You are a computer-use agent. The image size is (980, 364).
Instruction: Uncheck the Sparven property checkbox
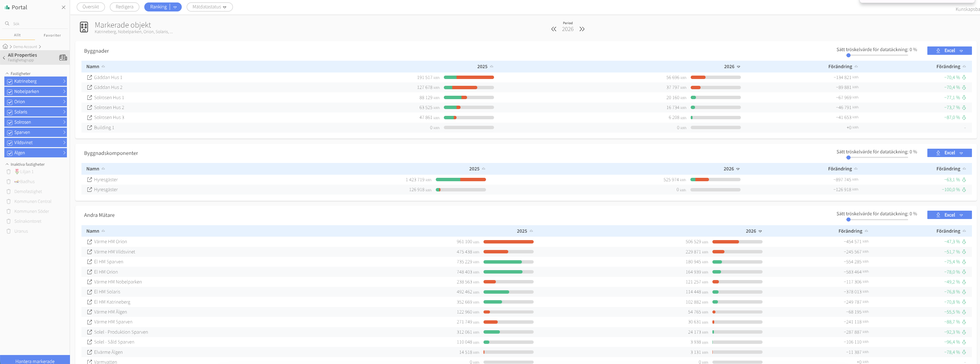point(10,132)
